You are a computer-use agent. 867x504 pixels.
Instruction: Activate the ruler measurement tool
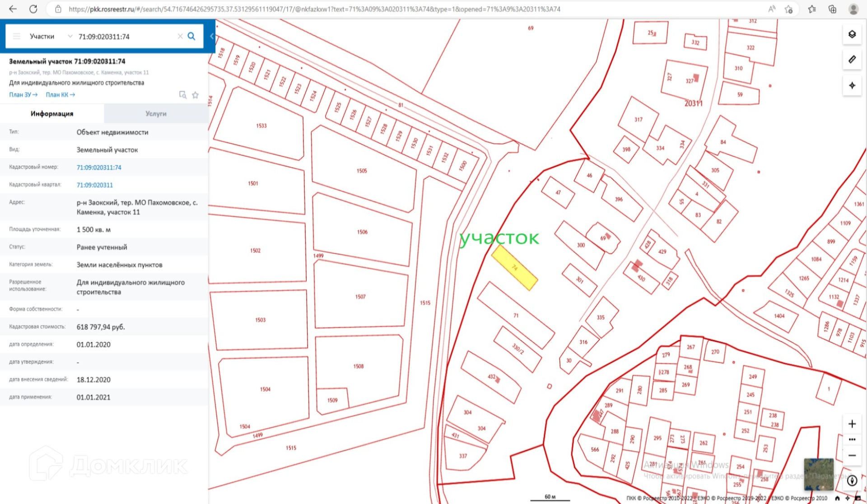852,60
